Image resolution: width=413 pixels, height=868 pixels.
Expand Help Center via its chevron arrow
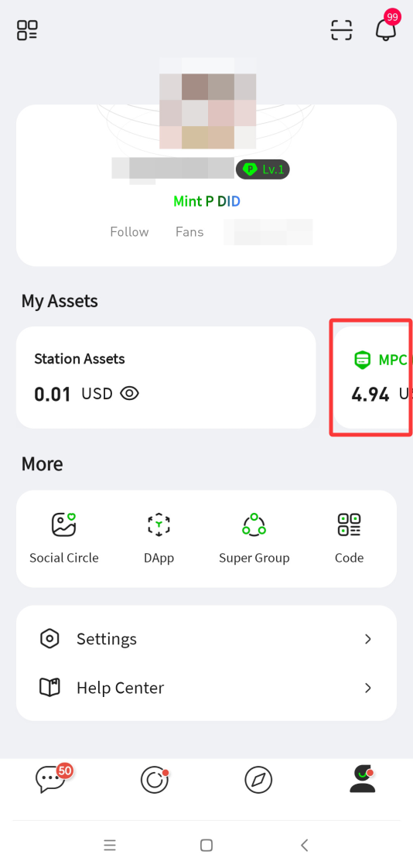(x=367, y=688)
